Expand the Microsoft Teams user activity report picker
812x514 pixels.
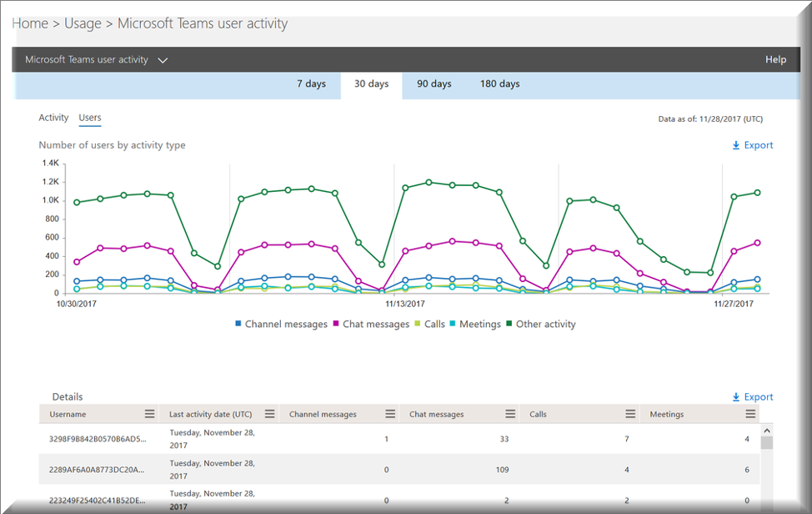point(163,59)
